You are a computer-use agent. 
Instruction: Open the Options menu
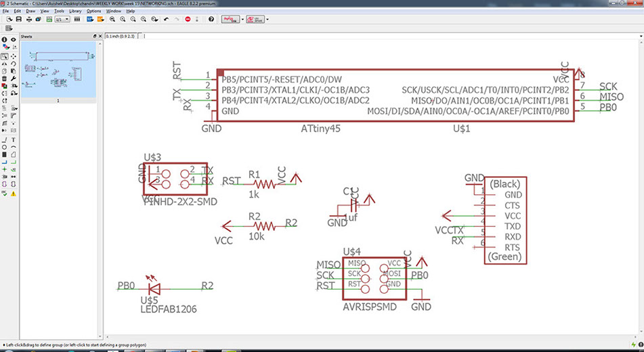tap(93, 11)
